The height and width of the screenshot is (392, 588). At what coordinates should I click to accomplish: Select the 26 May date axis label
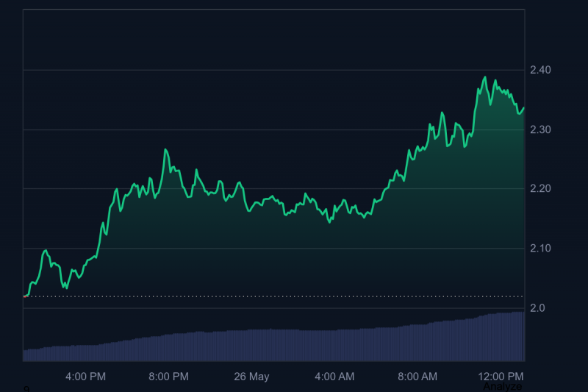point(251,377)
